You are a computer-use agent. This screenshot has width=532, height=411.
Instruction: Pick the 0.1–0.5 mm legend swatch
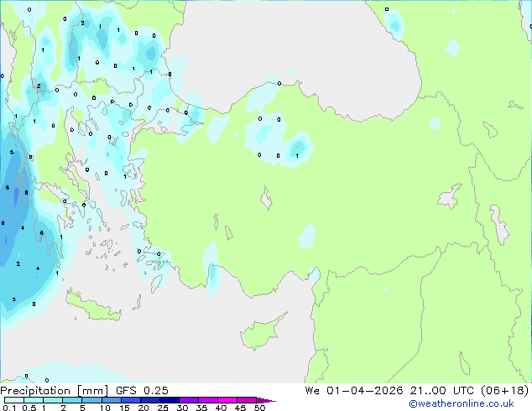point(14,400)
